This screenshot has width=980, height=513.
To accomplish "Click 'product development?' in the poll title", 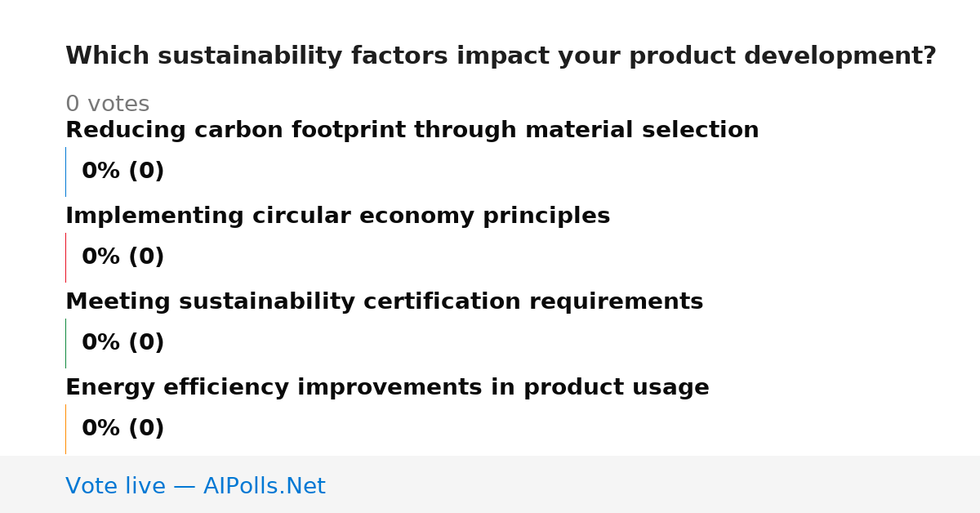I will [x=783, y=56].
